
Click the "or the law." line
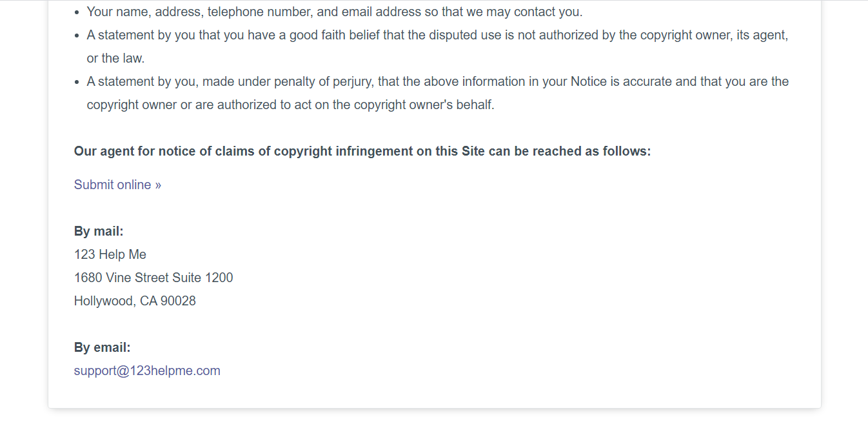[x=115, y=58]
